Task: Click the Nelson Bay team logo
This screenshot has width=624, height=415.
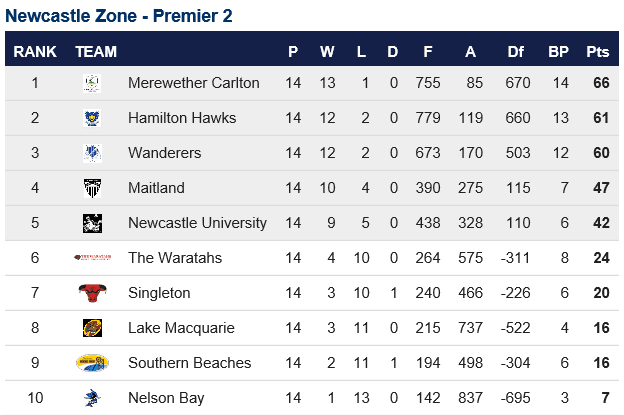Action: pos(92,398)
